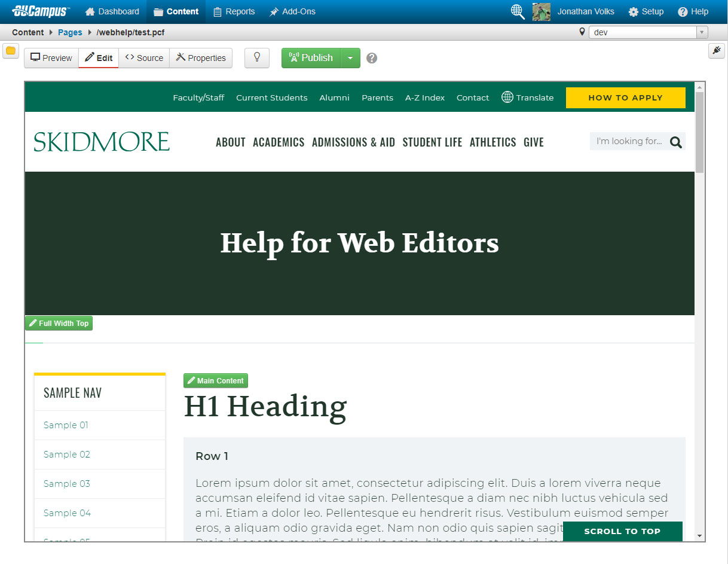Screen dimensions: 728x564
Task: Open the yellow folder file navigation icon
Action: pyautogui.click(x=10, y=51)
